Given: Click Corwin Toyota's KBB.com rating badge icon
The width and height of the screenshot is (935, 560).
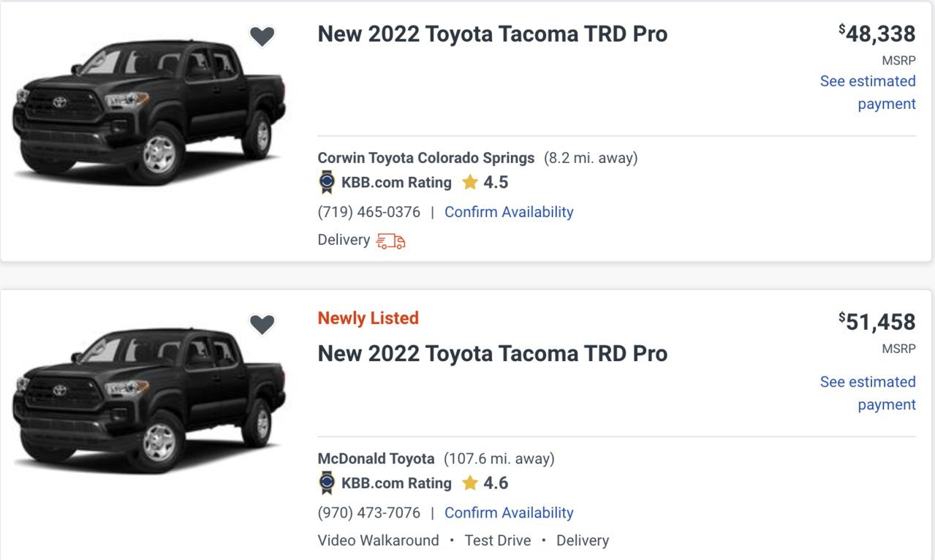Looking at the screenshot, I should point(327,182).
